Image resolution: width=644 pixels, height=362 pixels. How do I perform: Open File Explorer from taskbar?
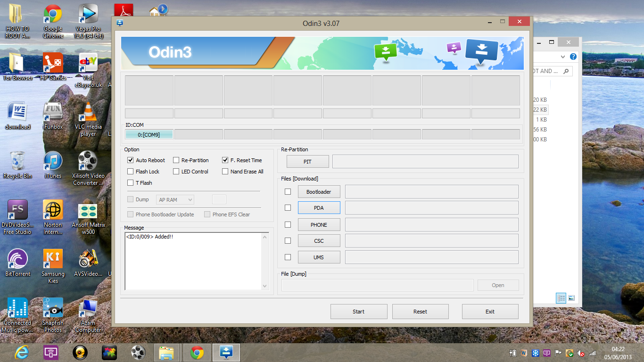click(x=167, y=352)
